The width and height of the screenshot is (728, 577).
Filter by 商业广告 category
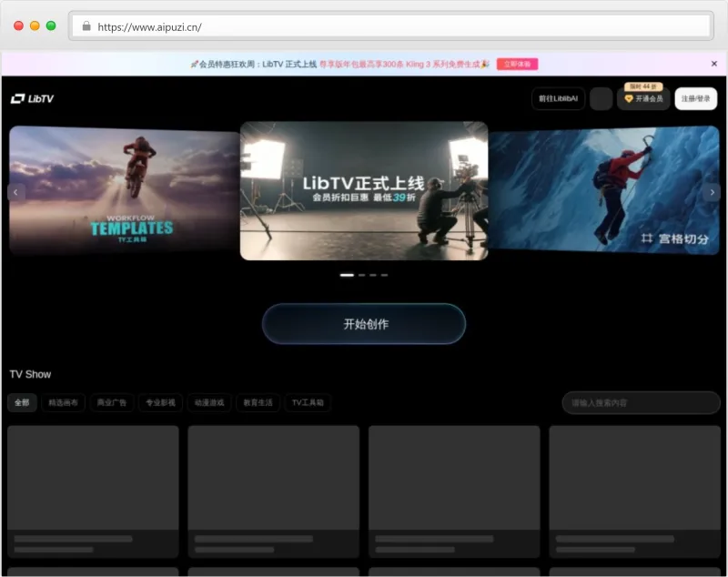(x=112, y=402)
